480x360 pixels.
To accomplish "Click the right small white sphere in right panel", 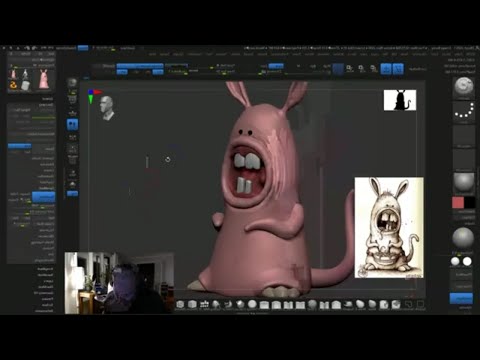I will tap(467, 262).
